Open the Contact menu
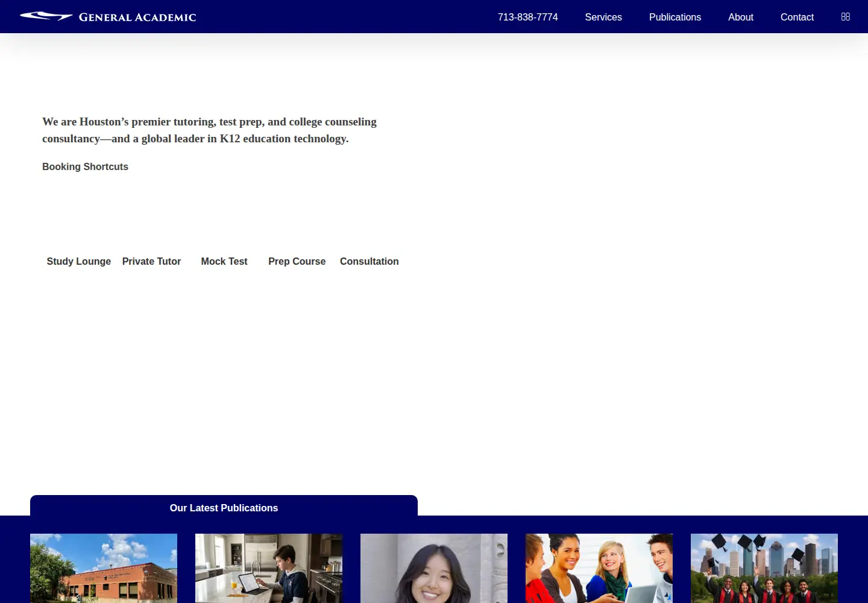 pyautogui.click(x=797, y=17)
